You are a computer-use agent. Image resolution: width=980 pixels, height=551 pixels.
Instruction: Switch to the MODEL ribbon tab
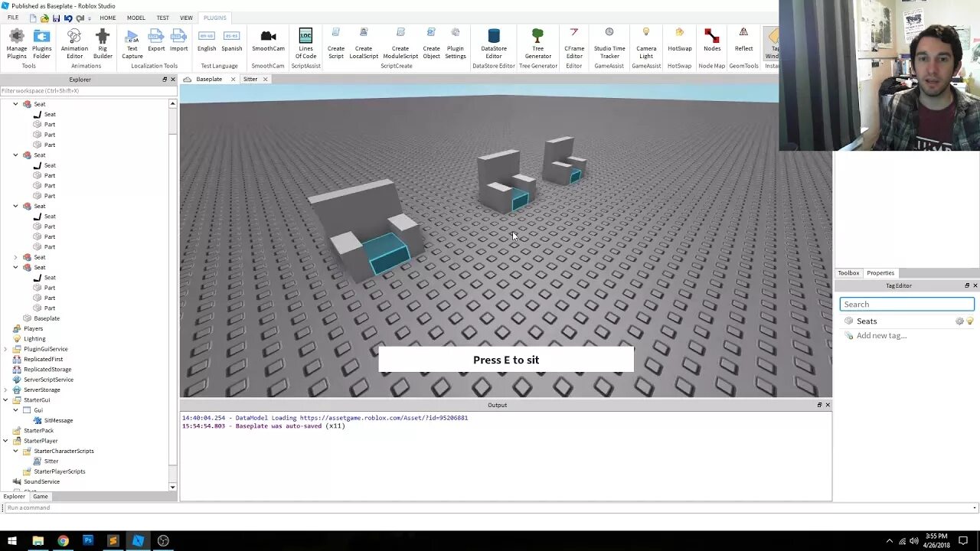(x=136, y=18)
